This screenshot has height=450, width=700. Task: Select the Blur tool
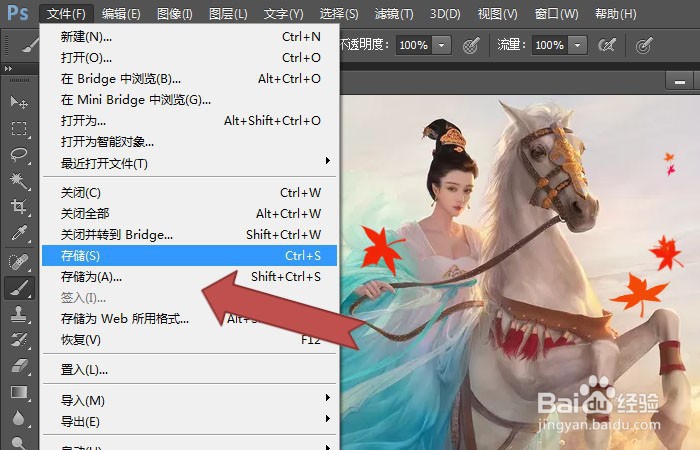click(19, 418)
